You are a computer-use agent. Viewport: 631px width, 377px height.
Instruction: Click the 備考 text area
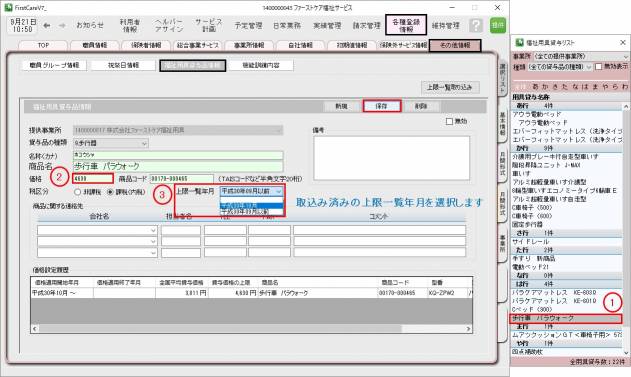point(391,158)
